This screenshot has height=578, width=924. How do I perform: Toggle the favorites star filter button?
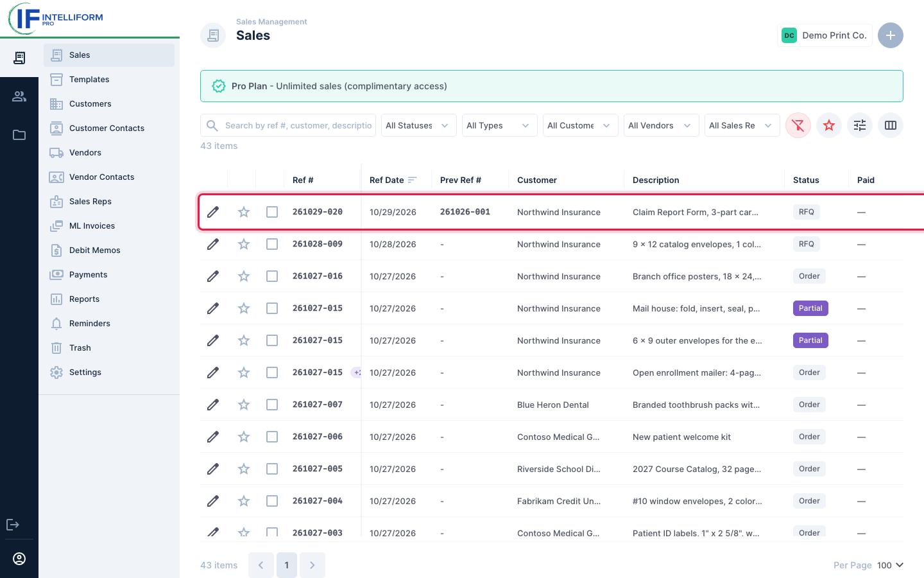coord(829,125)
